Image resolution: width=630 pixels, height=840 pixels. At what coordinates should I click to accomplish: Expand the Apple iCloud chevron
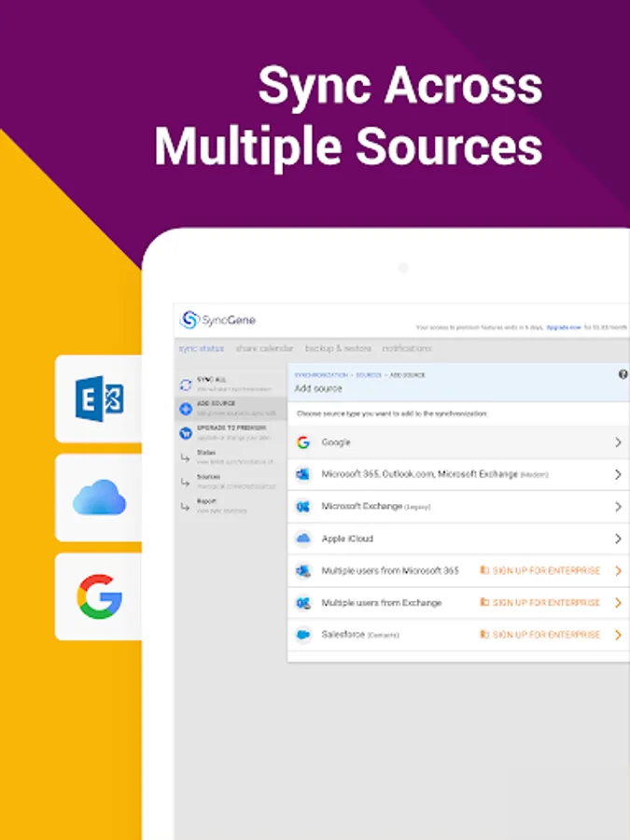point(618,539)
